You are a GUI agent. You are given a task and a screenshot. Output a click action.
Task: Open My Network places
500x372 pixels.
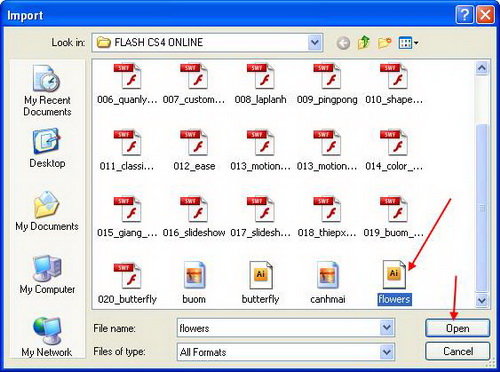(47, 337)
